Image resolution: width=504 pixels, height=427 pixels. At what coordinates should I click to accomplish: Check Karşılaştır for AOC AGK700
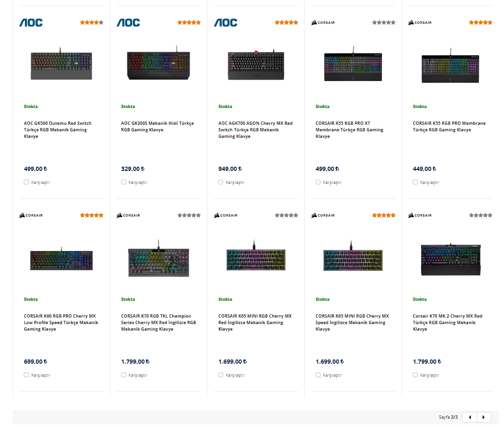pos(221,182)
